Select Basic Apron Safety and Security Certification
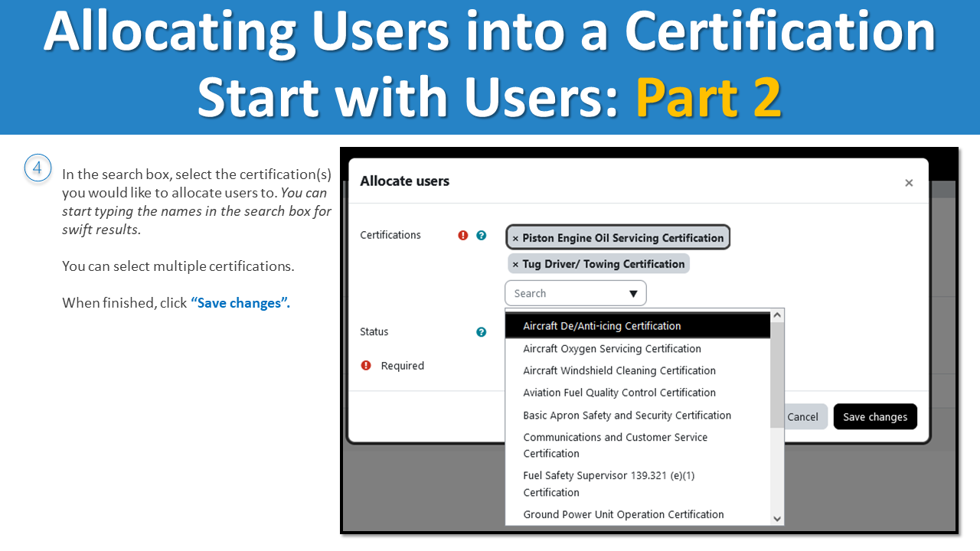Image resolution: width=980 pixels, height=551 pixels. click(x=627, y=415)
